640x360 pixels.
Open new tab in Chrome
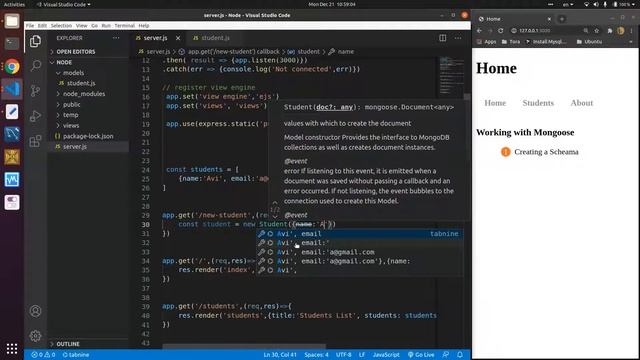[562, 19]
